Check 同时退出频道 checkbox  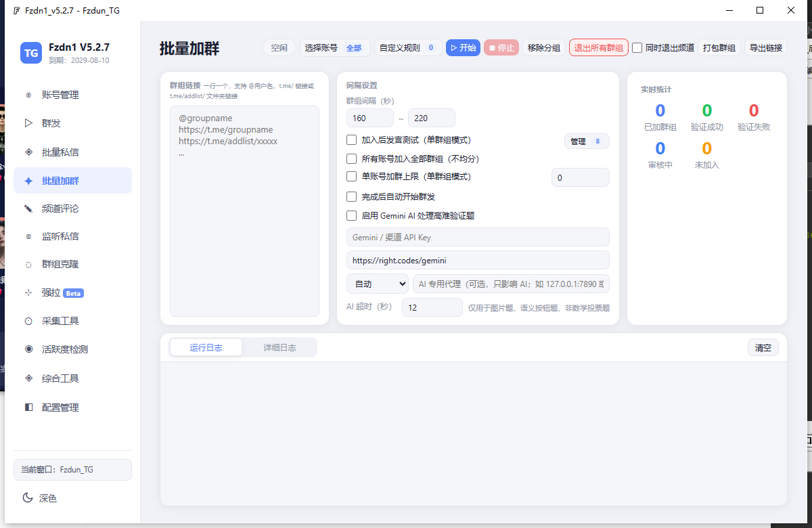[637, 48]
